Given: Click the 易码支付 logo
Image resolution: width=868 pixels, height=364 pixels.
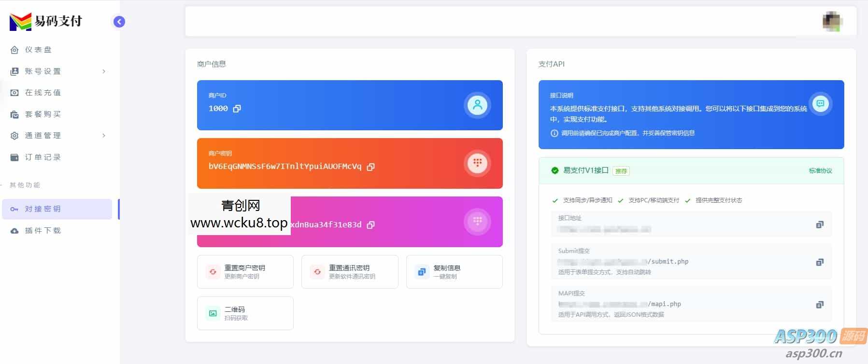Looking at the screenshot, I should [46, 21].
